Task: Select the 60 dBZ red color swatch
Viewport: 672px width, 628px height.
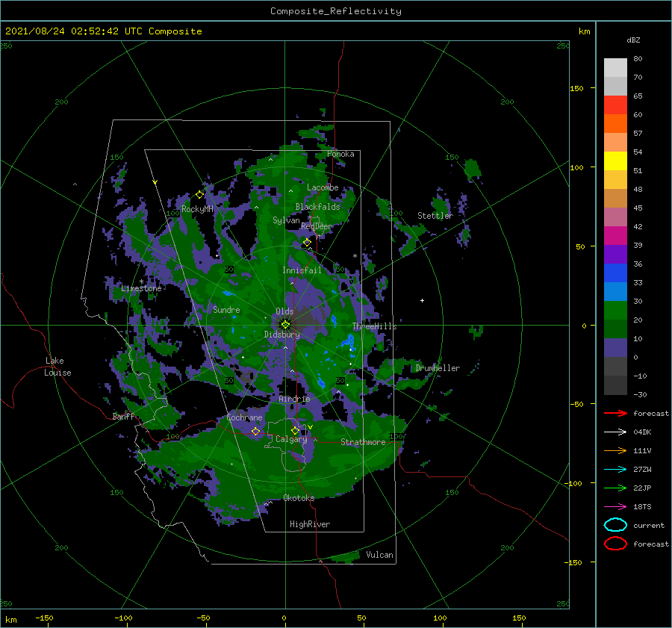Action: pyautogui.click(x=615, y=105)
